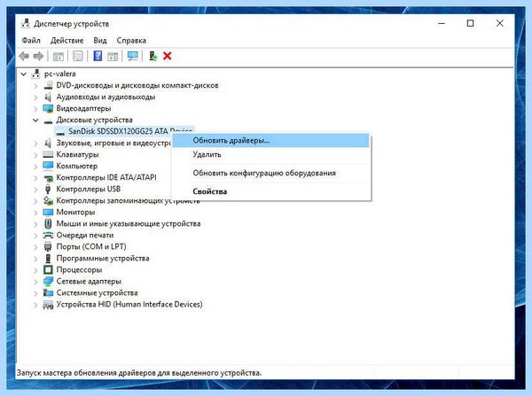Viewport: 532px width, 396px height.
Task: Open the Вид menu
Action: [100, 41]
